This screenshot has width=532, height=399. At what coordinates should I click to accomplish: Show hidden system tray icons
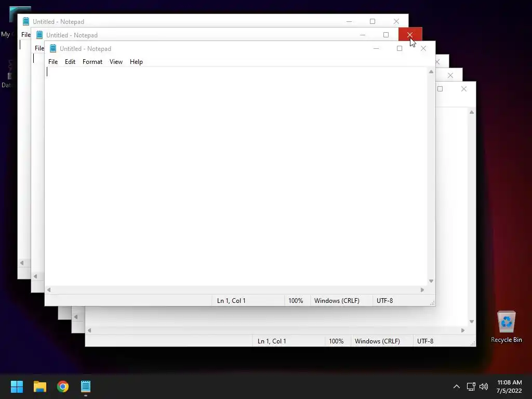point(457,387)
